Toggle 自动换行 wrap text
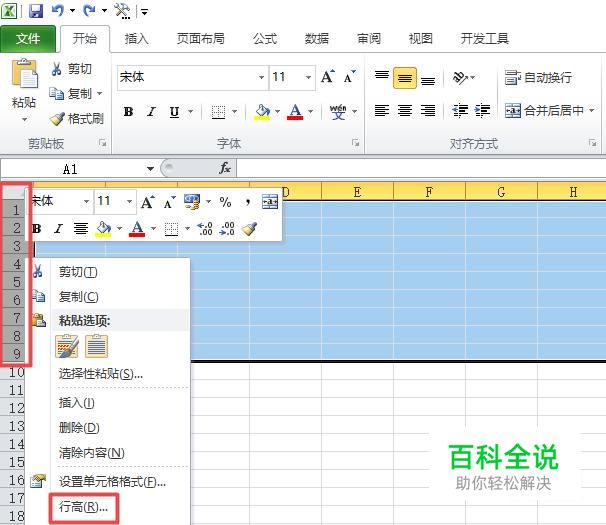The height and width of the screenshot is (525, 606). pyautogui.click(x=538, y=78)
